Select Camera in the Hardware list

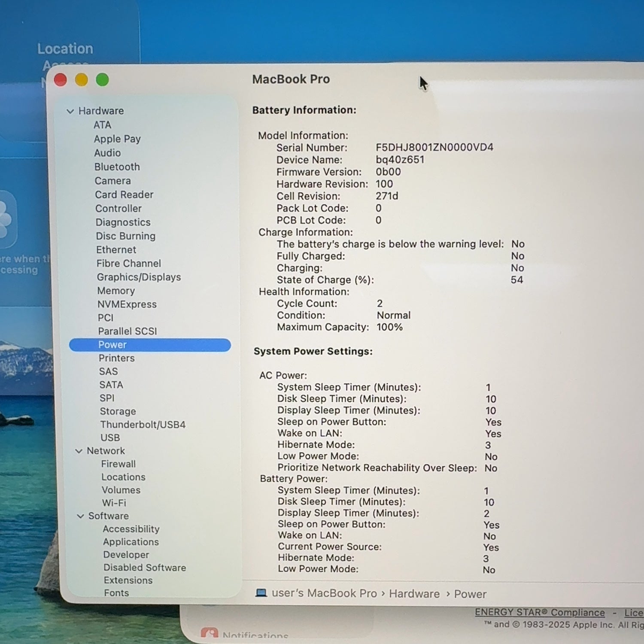point(112,181)
